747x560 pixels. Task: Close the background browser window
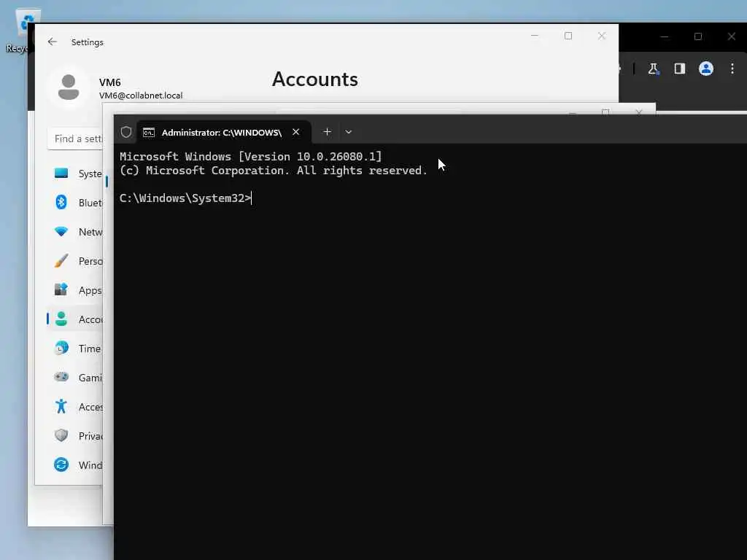731,36
